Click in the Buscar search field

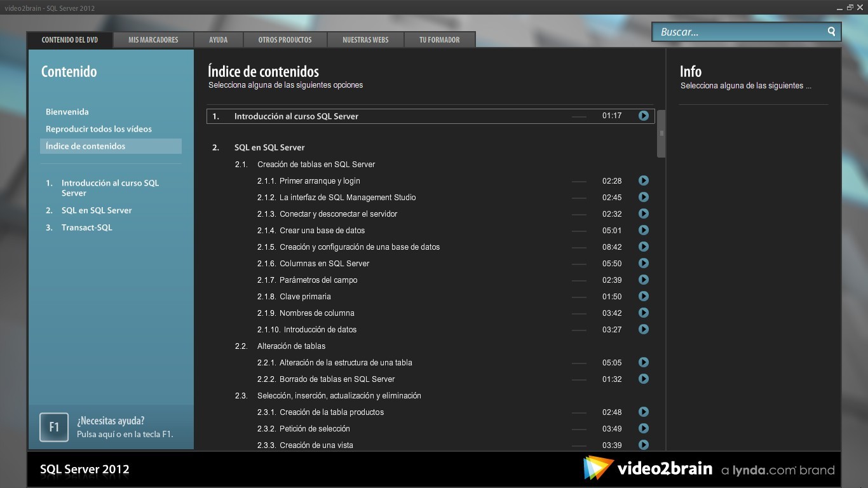[x=740, y=32]
